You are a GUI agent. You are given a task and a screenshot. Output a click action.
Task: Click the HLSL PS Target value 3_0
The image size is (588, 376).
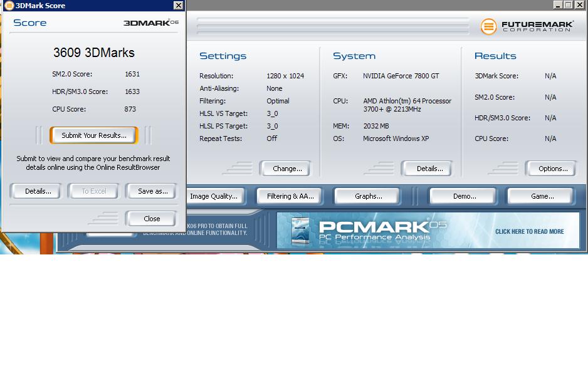pyautogui.click(x=272, y=127)
